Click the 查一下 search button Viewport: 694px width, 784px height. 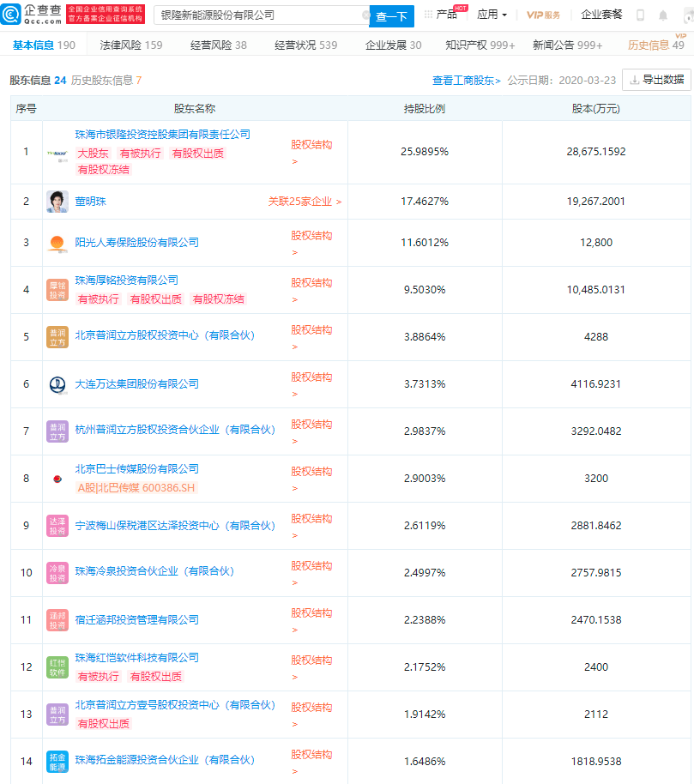(x=391, y=16)
